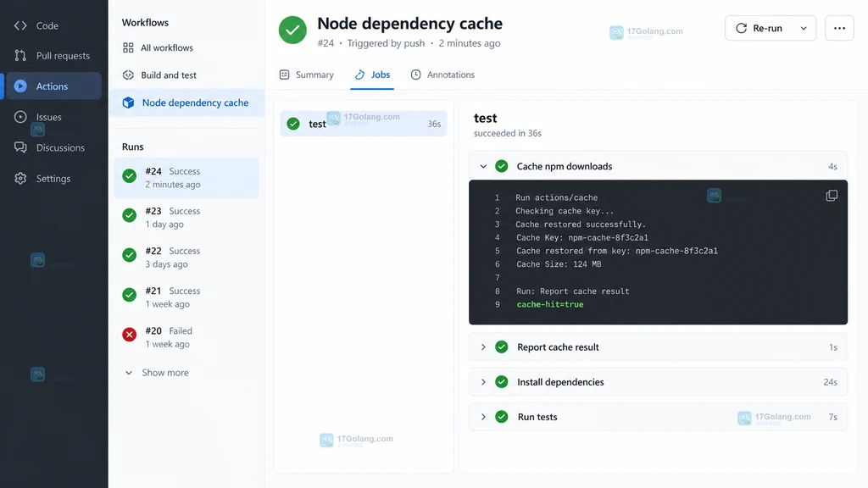868x488 pixels.
Task: Open failed run #20
Action: point(186,337)
